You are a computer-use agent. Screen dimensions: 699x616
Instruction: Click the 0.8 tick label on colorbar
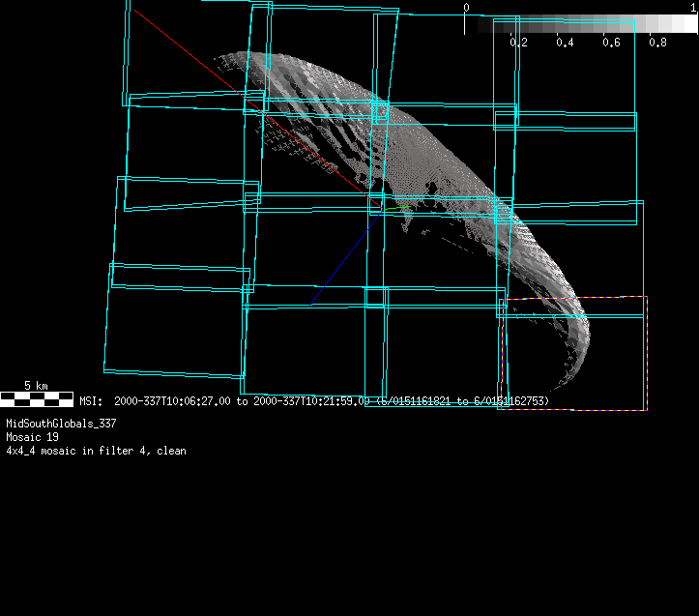657,43
